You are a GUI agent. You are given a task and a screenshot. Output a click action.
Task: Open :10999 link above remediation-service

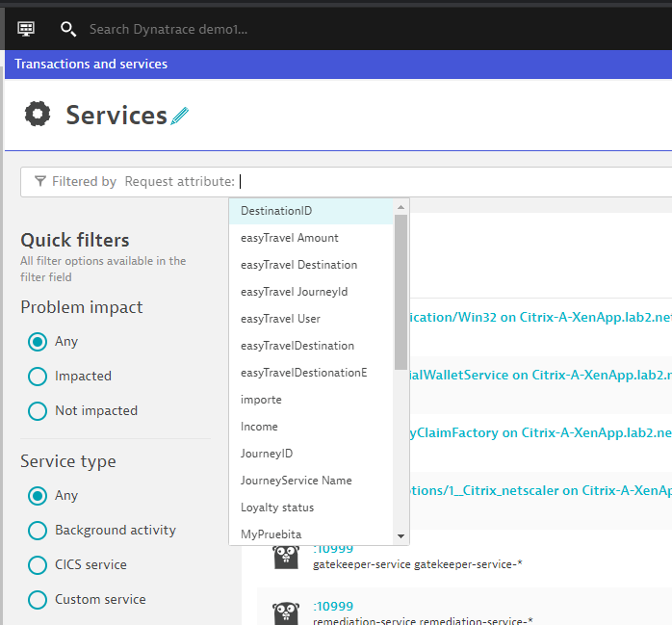[x=333, y=606]
